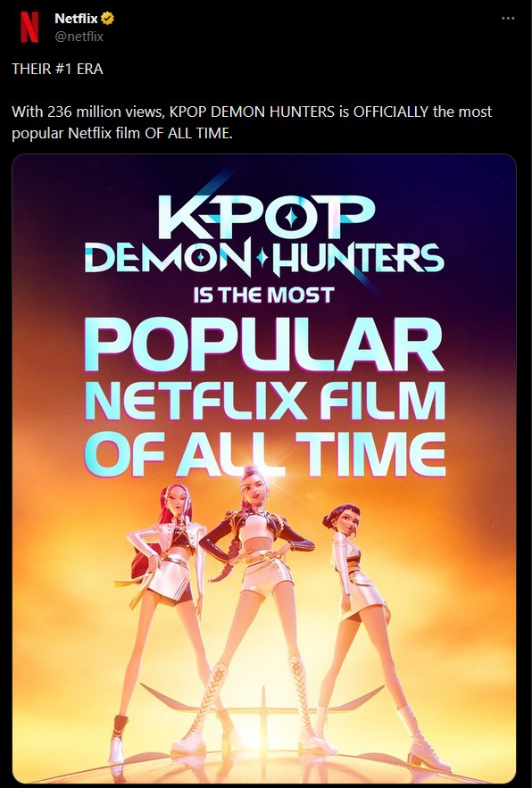Click the KPOP logo in the poster

coord(265,217)
